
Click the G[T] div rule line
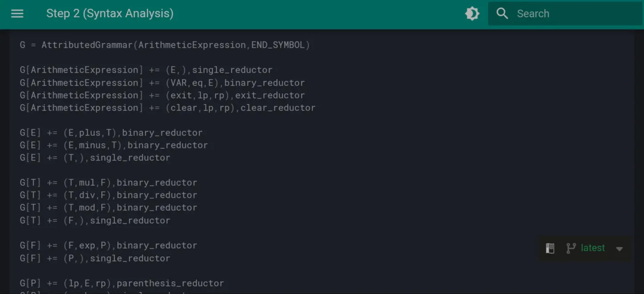[108, 195]
